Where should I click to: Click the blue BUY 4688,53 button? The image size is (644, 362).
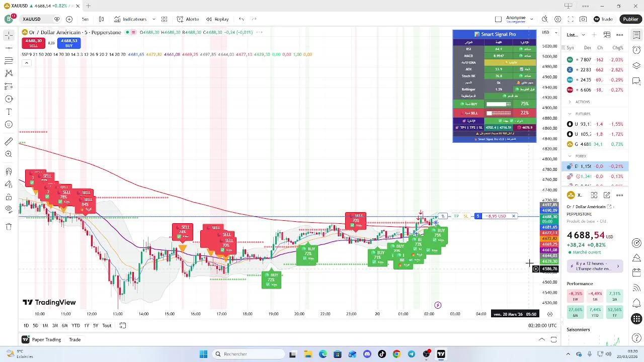69,43
